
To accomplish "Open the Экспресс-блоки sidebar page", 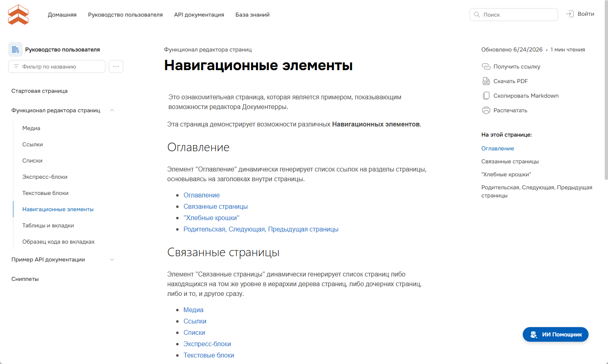I will click(x=45, y=177).
